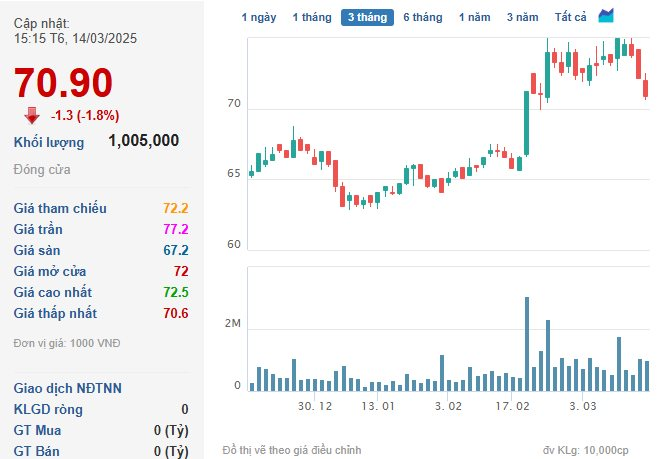Click the current price 70.90
The image size is (663, 459).
(63, 83)
